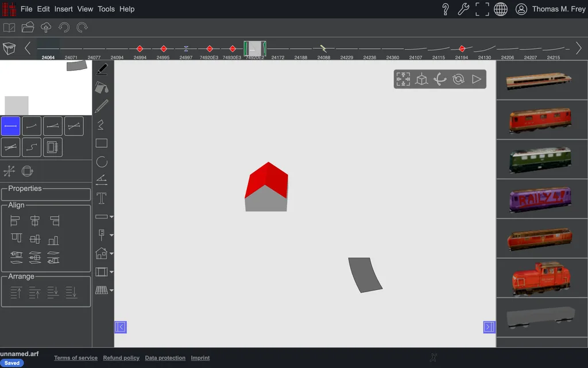588x368 pixels.
Task: Align selected objects to right edges
Action: (55, 221)
